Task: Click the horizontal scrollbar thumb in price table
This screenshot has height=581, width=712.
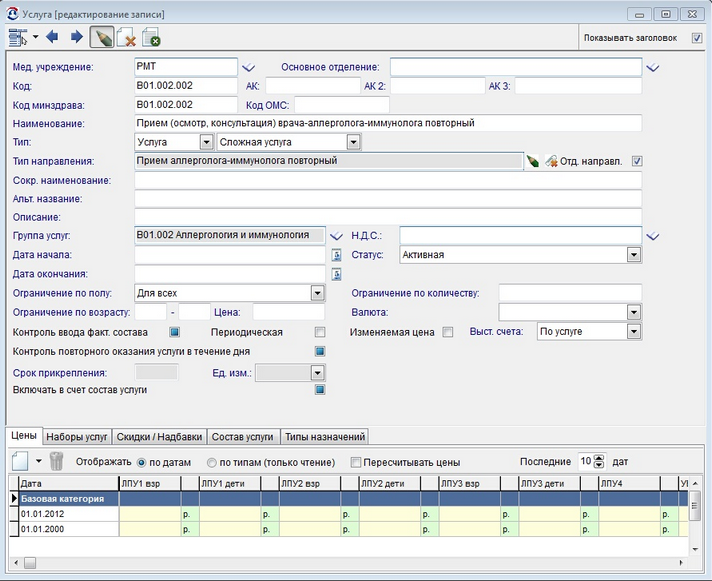Action: click(x=30, y=563)
